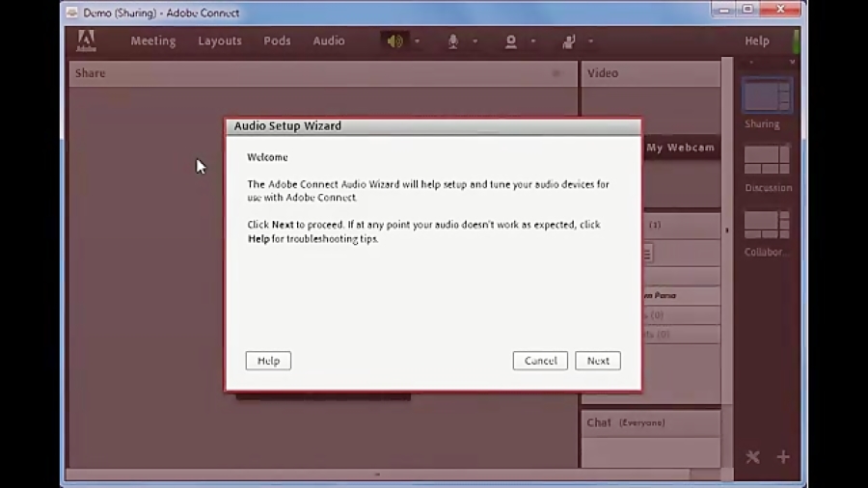The height and width of the screenshot is (488, 868).
Task: Click Help button in the wizard dialog
Action: (x=268, y=361)
